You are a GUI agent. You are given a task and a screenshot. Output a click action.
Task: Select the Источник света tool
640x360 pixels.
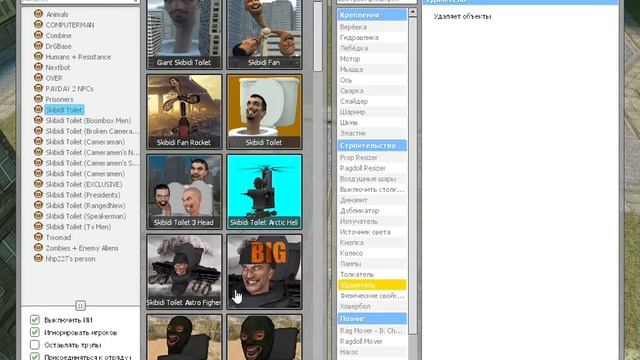click(x=372, y=232)
